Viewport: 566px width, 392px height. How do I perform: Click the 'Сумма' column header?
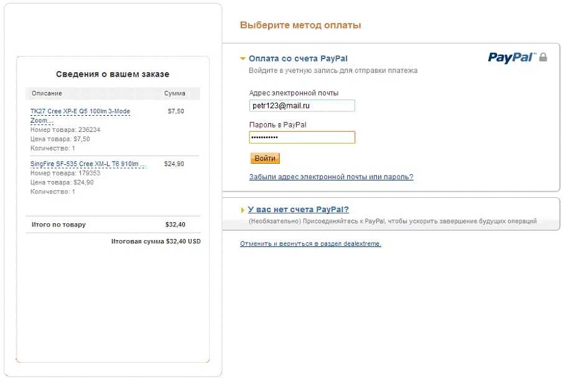pyautogui.click(x=175, y=93)
